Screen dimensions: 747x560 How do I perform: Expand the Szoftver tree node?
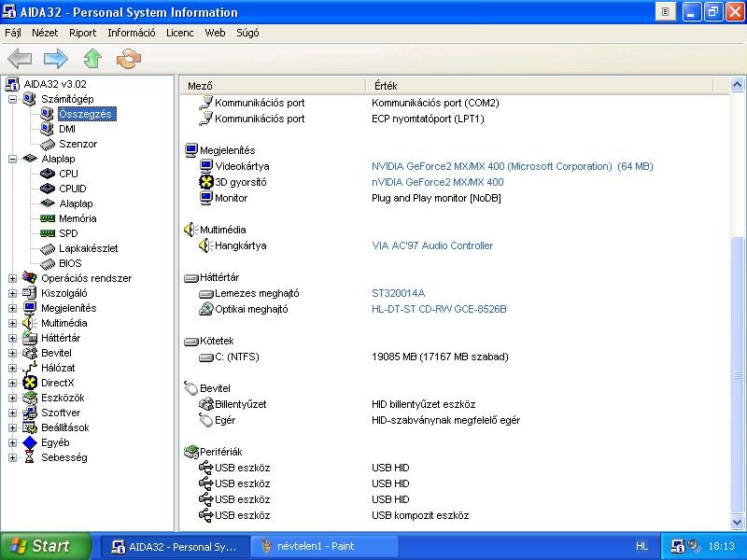pyautogui.click(x=12, y=413)
